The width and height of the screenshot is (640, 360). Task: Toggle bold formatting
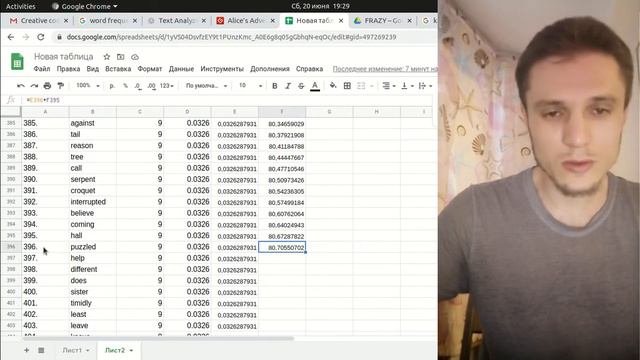pos(275,86)
